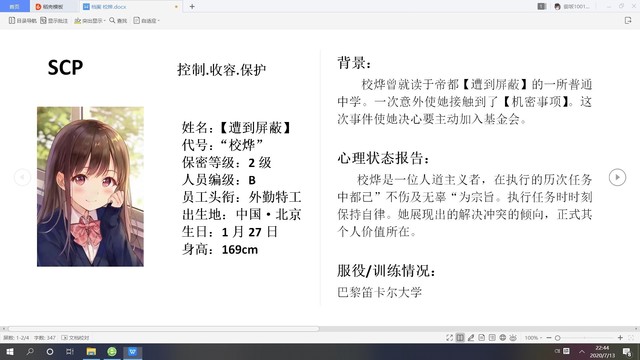The image size is (640, 360).
Task: Toggle the eye protection mode icon
Action: [x=513, y=338]
